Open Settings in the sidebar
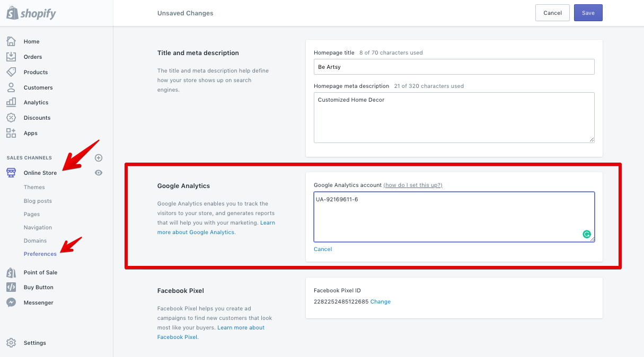Image resolution: width=644 pixels, height=357 pixels. [x=35, y=343]
